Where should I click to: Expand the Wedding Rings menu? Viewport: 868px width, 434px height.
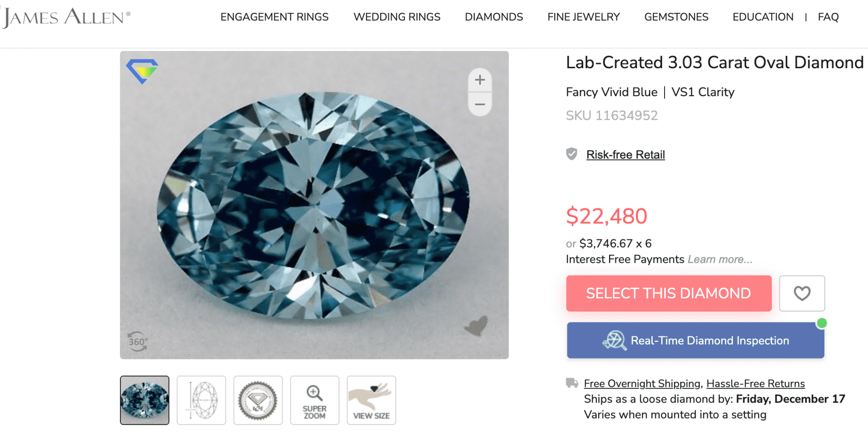click(x=397, y=17)
